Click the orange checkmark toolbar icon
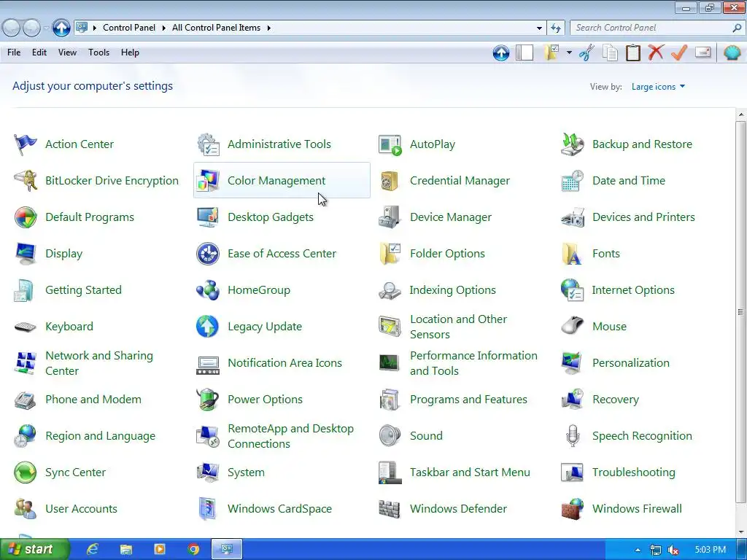Image resolution: width=747 pixels, height=560 pixels. (x=679, y=52)
